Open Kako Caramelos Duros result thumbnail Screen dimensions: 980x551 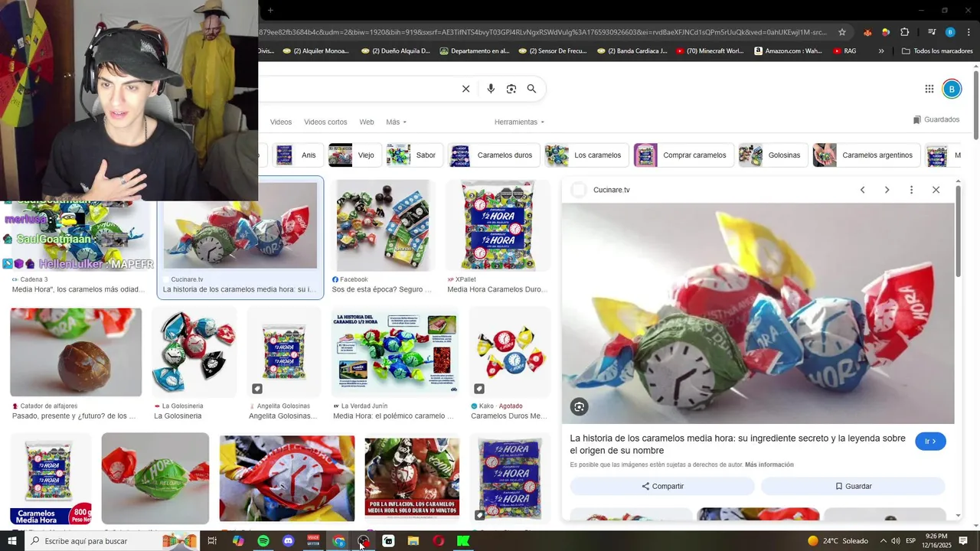click(x=509, y=352)
